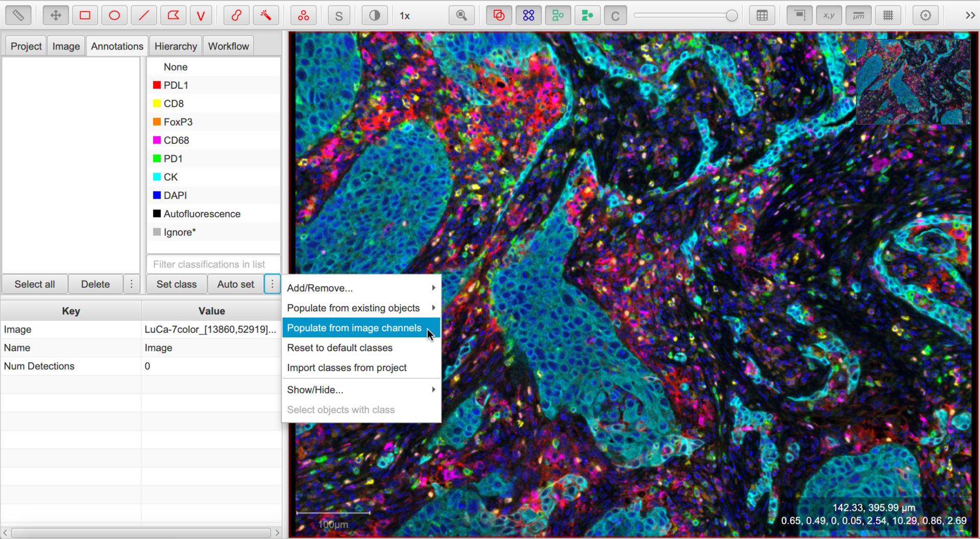Click the yellow CD8 class swatch

(157, 104)
